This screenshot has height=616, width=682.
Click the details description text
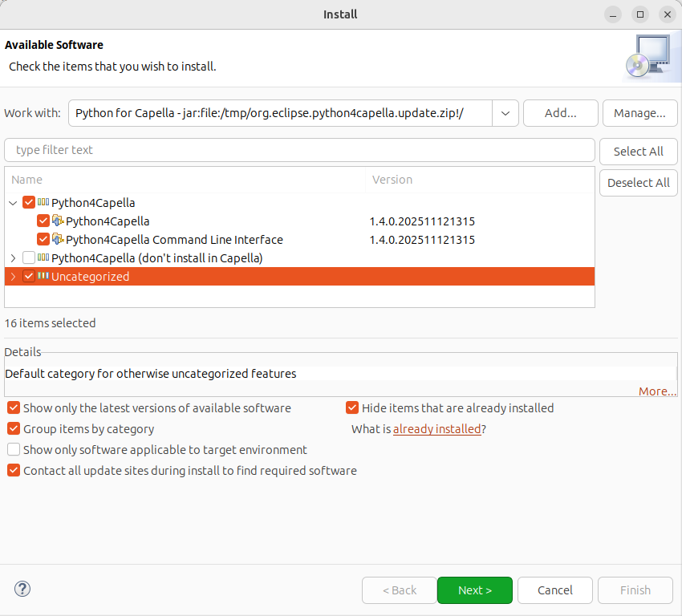(151, 374)
